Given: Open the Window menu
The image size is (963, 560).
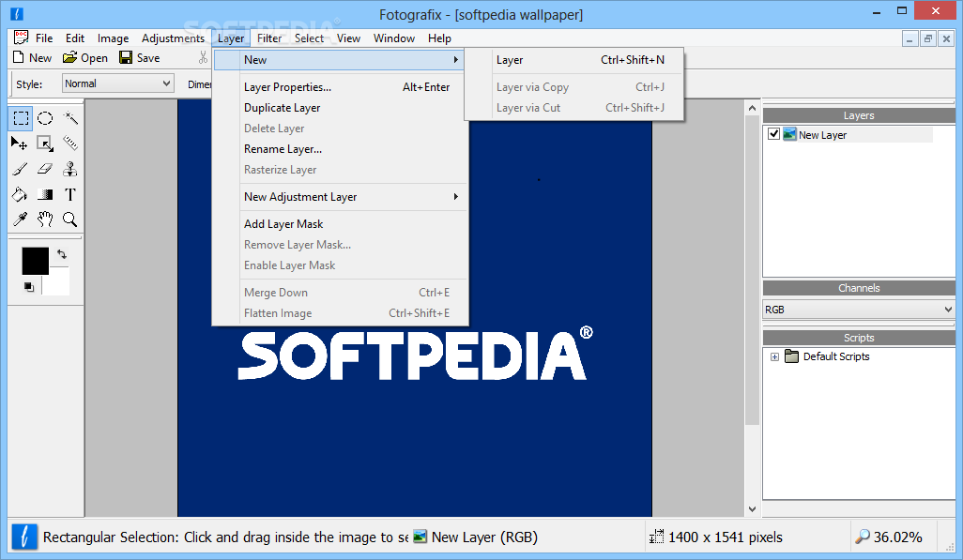Looking at the screenshot, I should pos(394,38).
